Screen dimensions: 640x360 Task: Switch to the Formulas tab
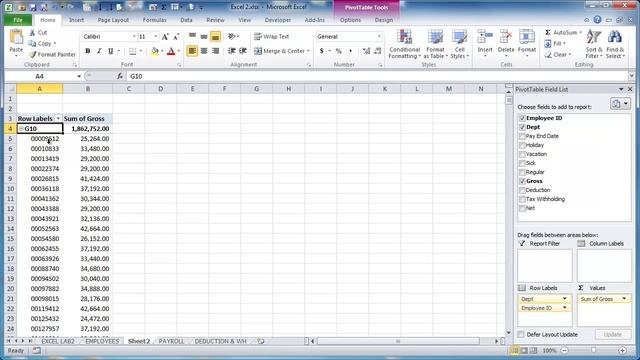click(x=154, y=20)
